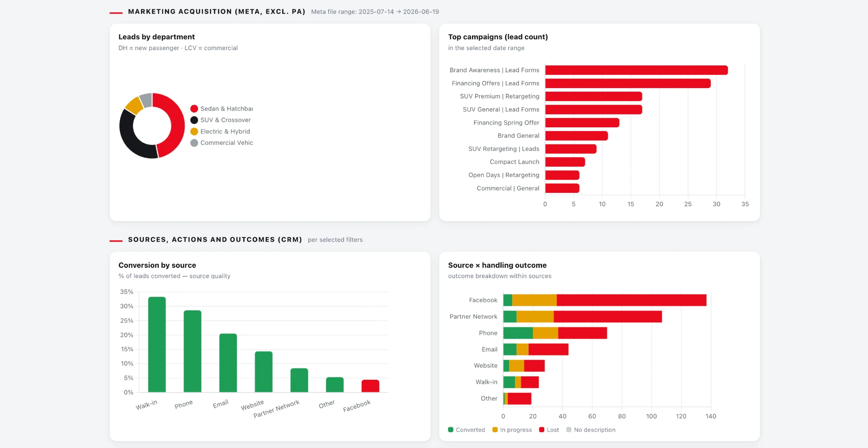Select the SUV General | Lead Forms bar
868x448 pixels.
(x=594, y=109)
